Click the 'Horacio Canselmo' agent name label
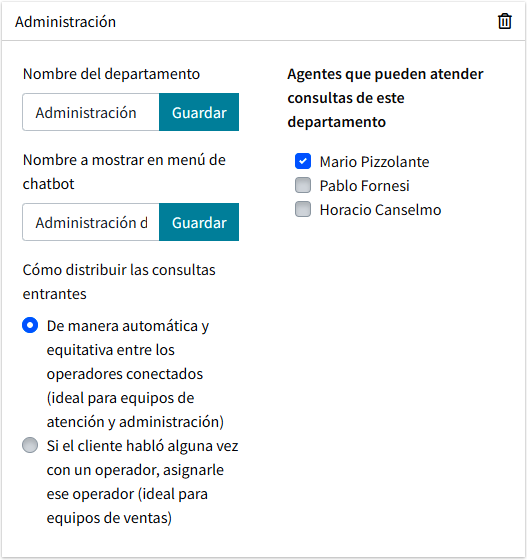 click(380, 210)
